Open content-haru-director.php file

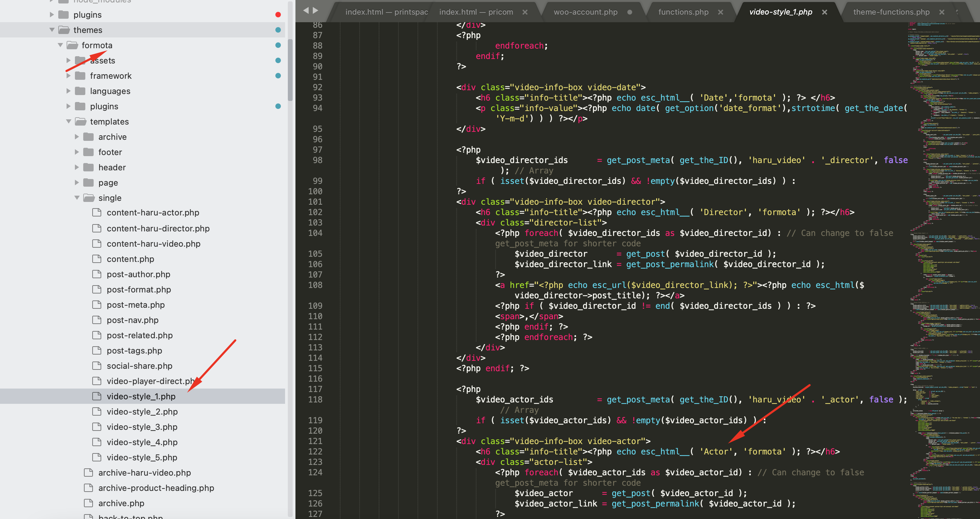point(158,228)
